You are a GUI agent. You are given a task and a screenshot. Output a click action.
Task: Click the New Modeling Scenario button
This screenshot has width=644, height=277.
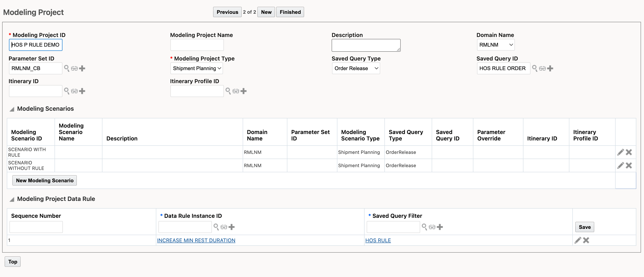(44, 181)
